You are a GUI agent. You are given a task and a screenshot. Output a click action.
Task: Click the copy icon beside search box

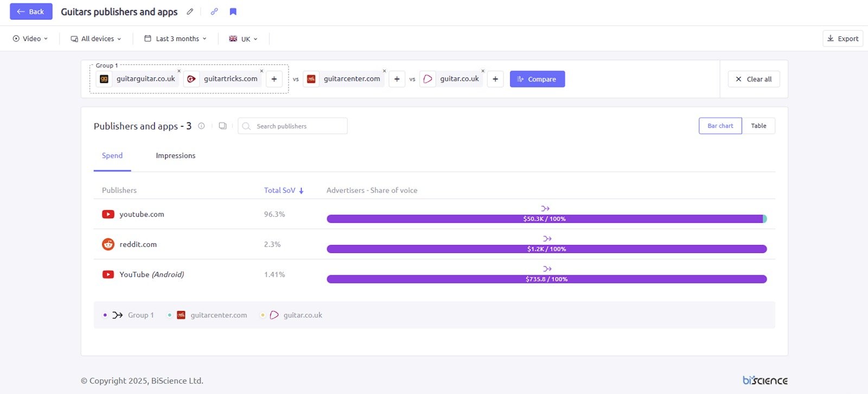(222, 126)
